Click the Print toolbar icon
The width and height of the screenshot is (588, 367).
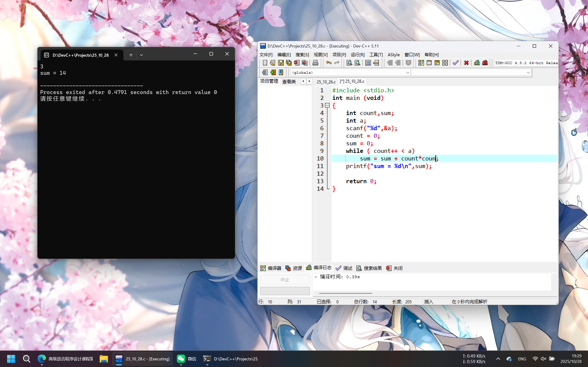coord(315,63)
